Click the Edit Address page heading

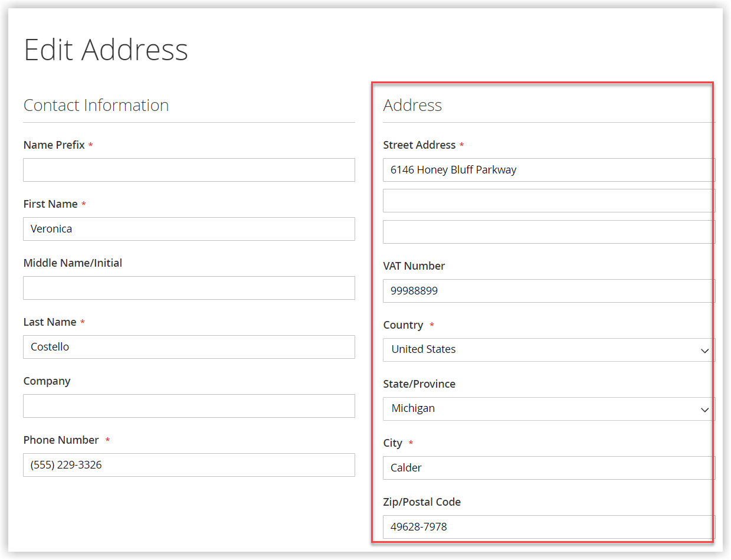106,50
